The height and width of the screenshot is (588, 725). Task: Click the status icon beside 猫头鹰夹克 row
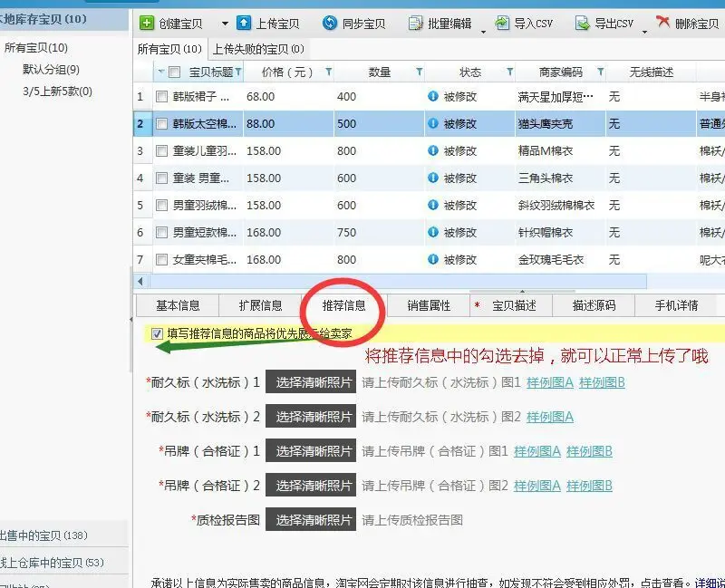pyautogui.click(x=433, y=123)
